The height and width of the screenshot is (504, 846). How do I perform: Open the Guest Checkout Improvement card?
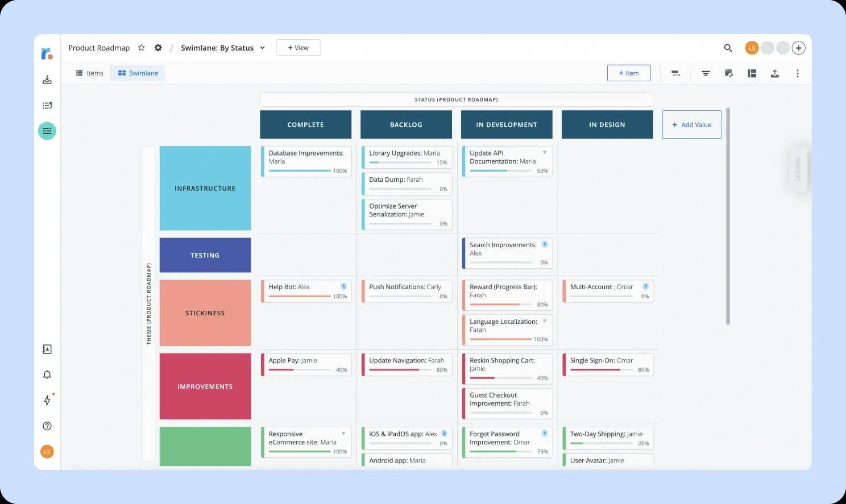[x=507, y=403]
